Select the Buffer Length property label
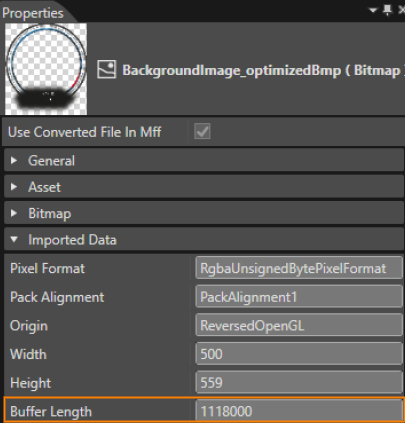The width and height of the screenshot is (405, 423). point(51,412)
